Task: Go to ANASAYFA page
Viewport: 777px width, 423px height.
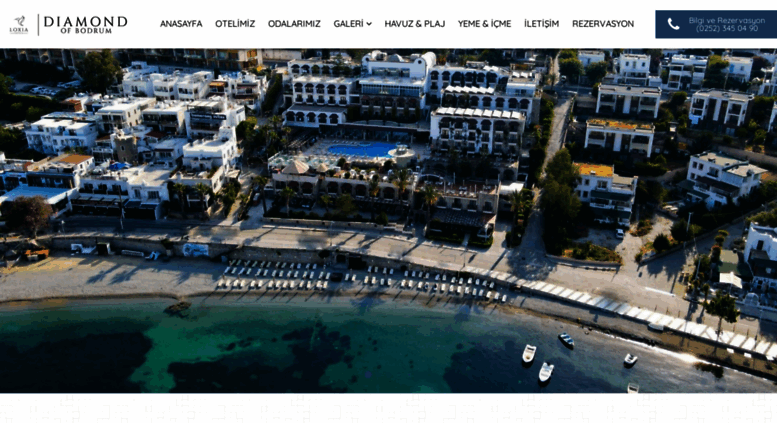Action: (x=181, y=24)
